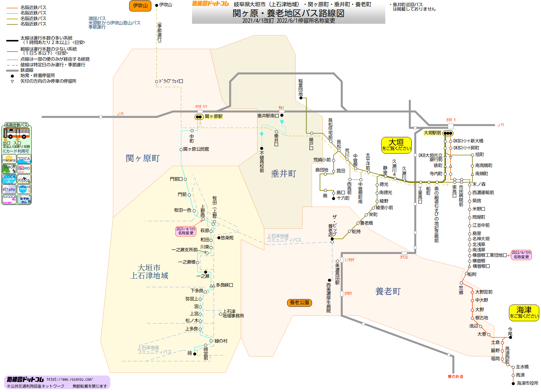Click the black dot beside 始発・終着停留所 in the legend

(x=12, y=76)
